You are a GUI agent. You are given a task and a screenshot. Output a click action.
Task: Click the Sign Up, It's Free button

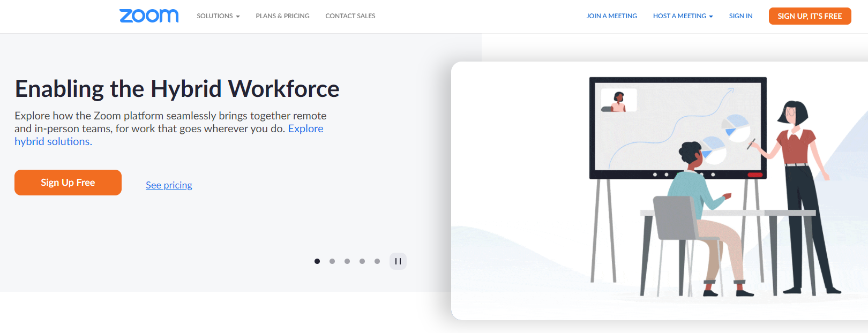coord(810,16)
